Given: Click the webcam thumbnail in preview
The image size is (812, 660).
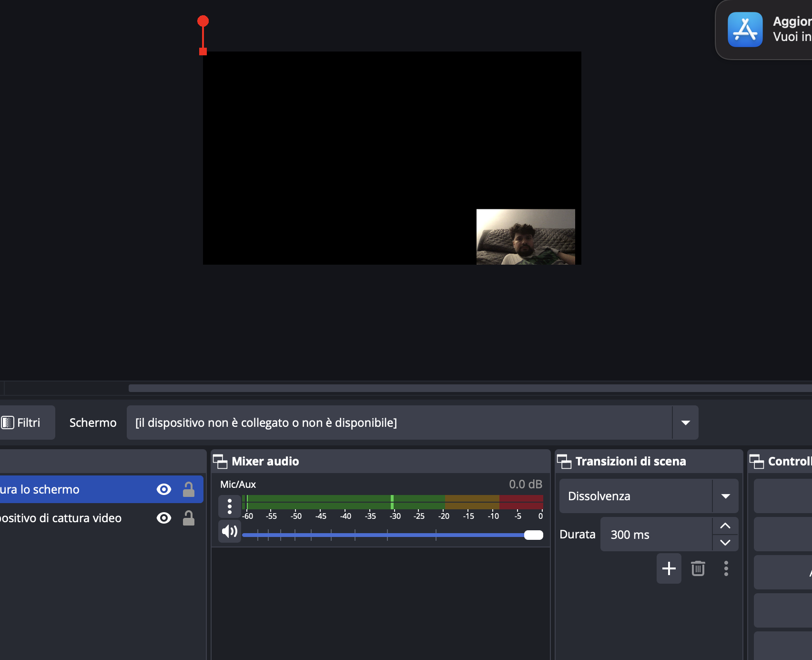Looking at the screenshot, I should pos(526,237).
